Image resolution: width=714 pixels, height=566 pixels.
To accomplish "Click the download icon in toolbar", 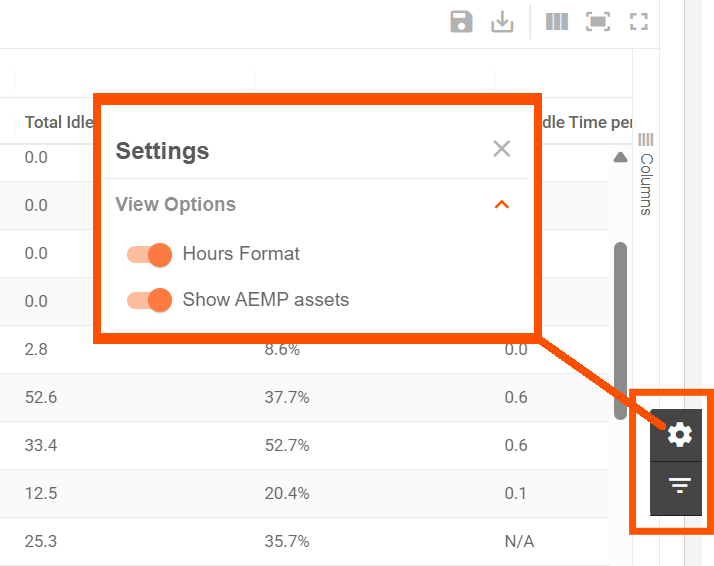I will 502,22.
